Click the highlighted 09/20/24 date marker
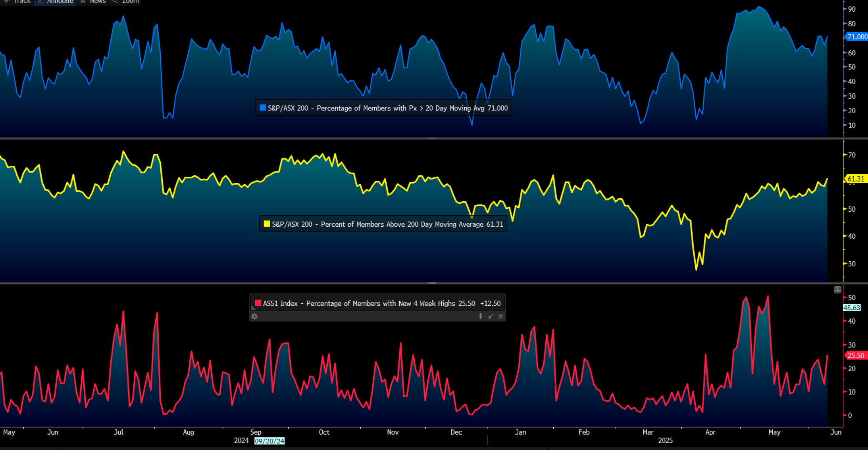 coord(269,441)
